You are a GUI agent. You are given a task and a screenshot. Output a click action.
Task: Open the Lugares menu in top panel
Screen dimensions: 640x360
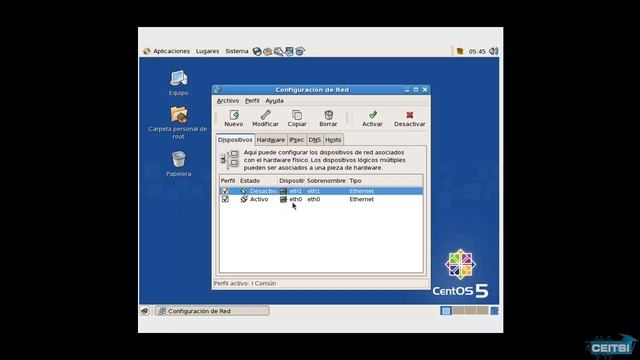(207, 51)
